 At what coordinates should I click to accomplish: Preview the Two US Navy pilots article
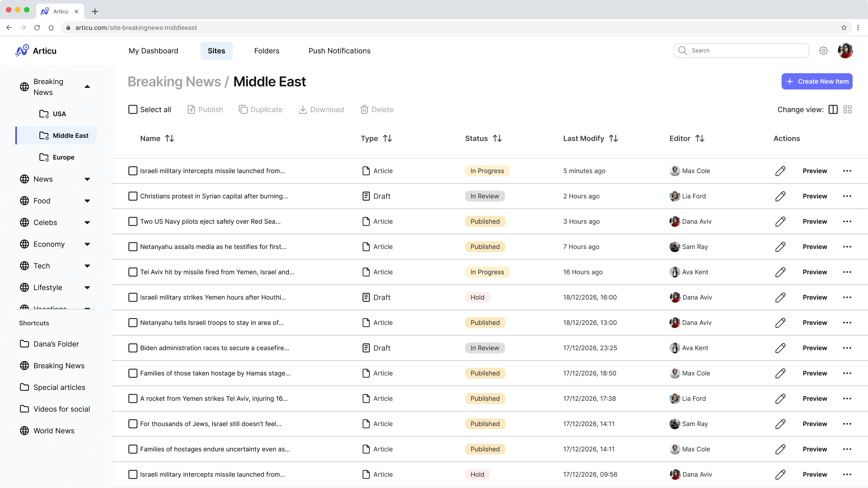[x=814, y=221]
